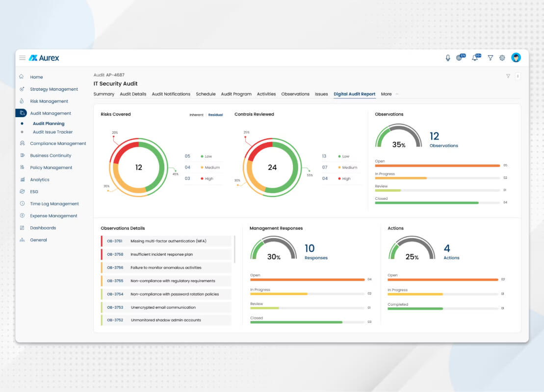Click the header filter funnel icon

[490, 58]
